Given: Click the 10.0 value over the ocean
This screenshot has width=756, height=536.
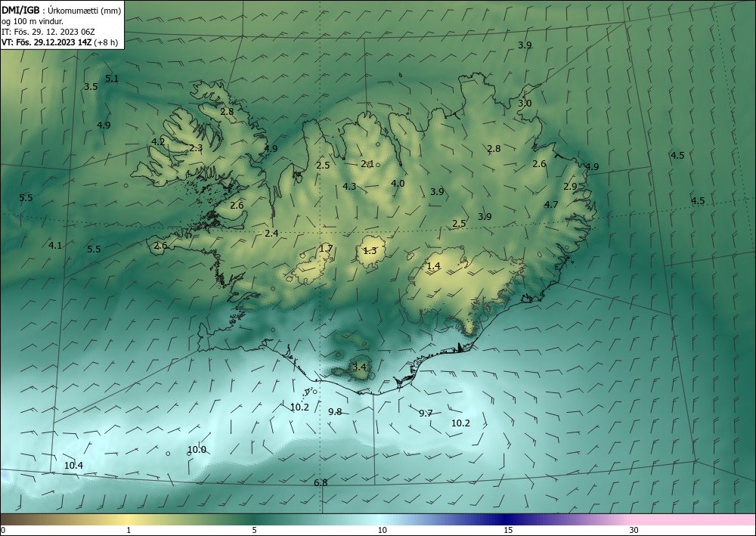Looking at the screenshot, I should [x=197, y=450].
